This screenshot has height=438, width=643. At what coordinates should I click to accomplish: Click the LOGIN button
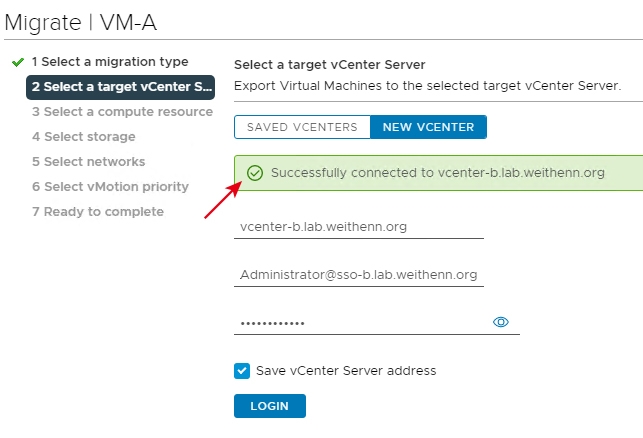[270, 406]
